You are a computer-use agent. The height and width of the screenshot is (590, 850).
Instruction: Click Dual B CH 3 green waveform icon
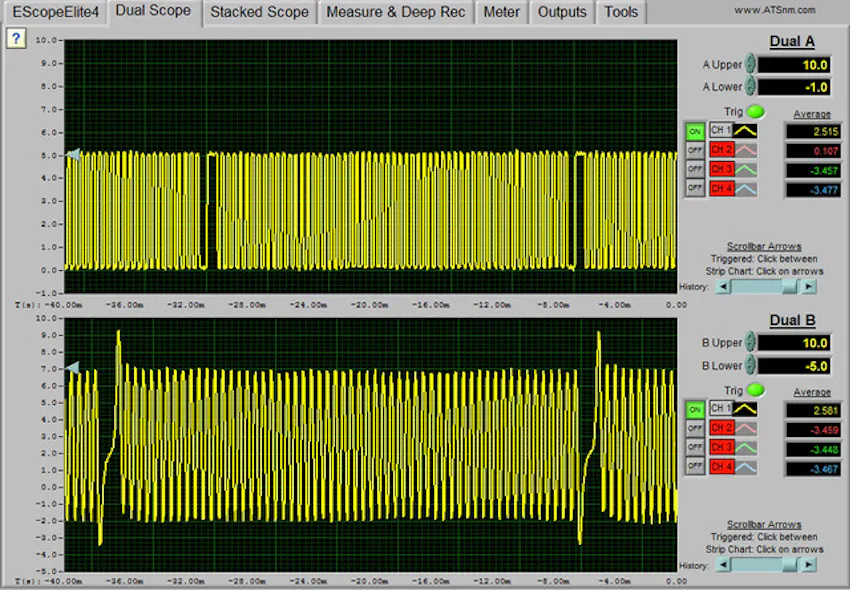coord(745,447)
